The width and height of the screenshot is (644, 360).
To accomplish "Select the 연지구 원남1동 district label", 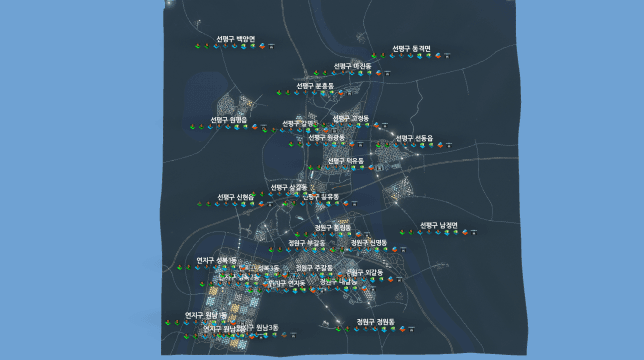I will 206,315.
